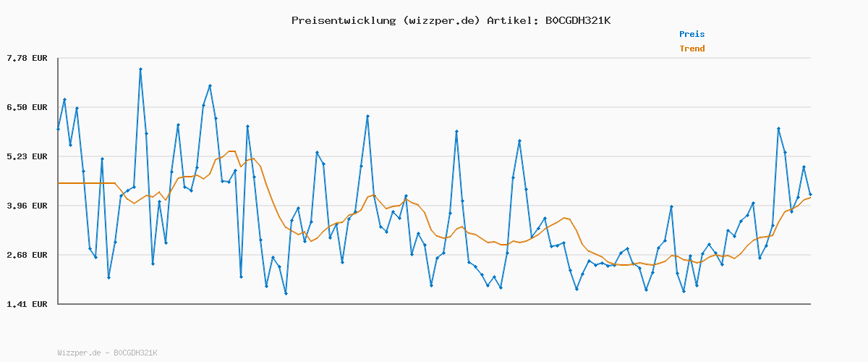This screenshot has width=868, height=362.
Task: Click the highest blue price peak point
Action: pos(140,69)
